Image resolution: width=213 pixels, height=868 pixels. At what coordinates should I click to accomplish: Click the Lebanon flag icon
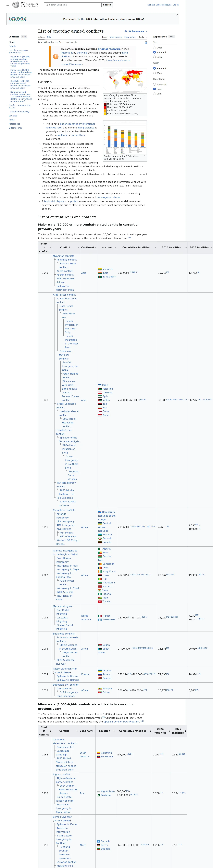pos(100,393)
